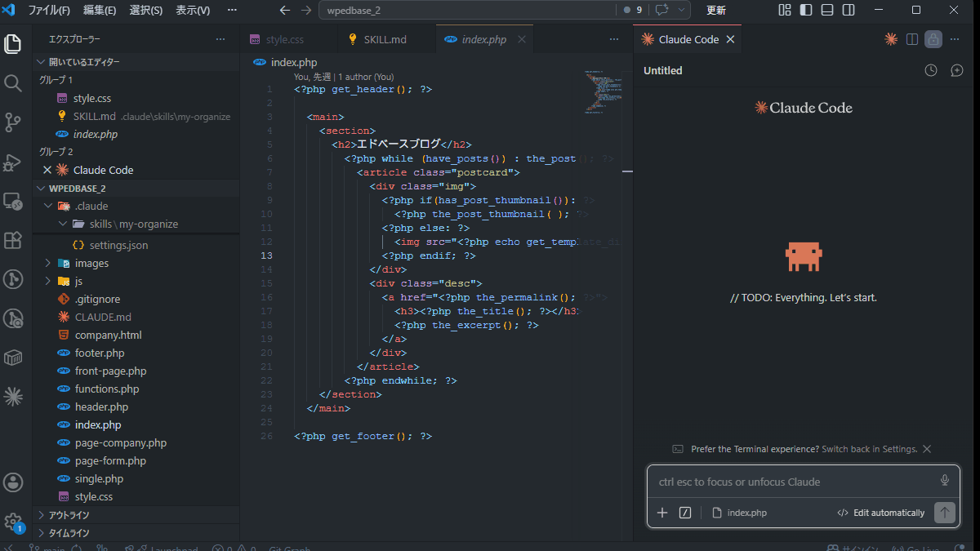Open the Run and Debug view
Image resolution: width=980 pixels, height=551 pixels.
13,162
